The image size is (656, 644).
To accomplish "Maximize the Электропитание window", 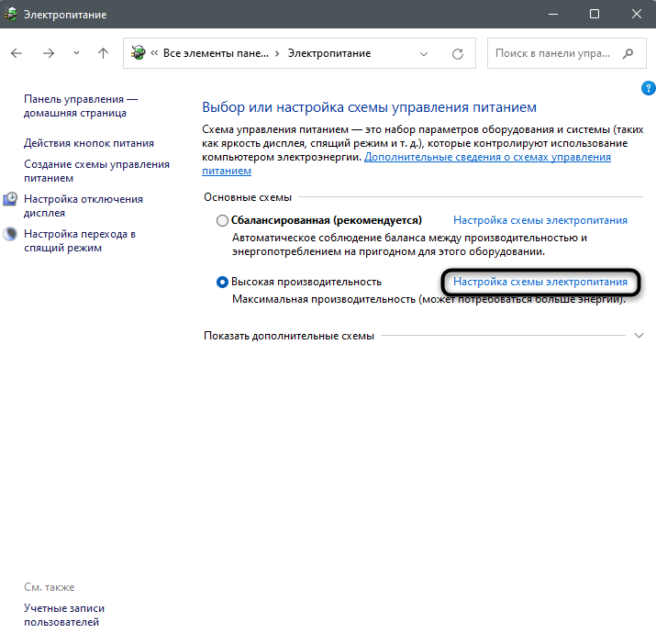I will coord(595,15).
